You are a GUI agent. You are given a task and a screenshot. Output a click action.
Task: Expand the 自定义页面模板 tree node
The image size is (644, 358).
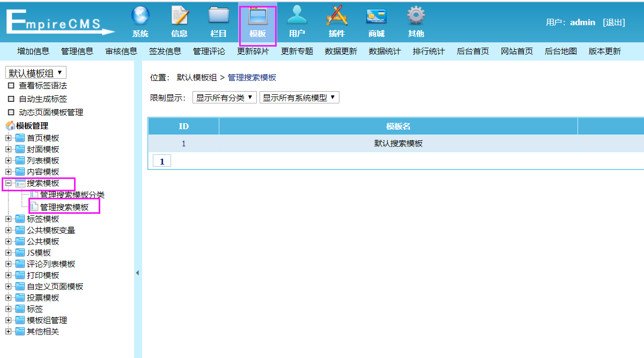8,287
